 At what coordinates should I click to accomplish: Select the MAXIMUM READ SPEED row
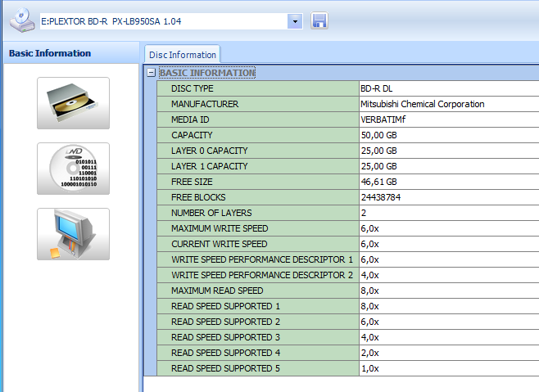pyautogui.click(x=348, y=291)
